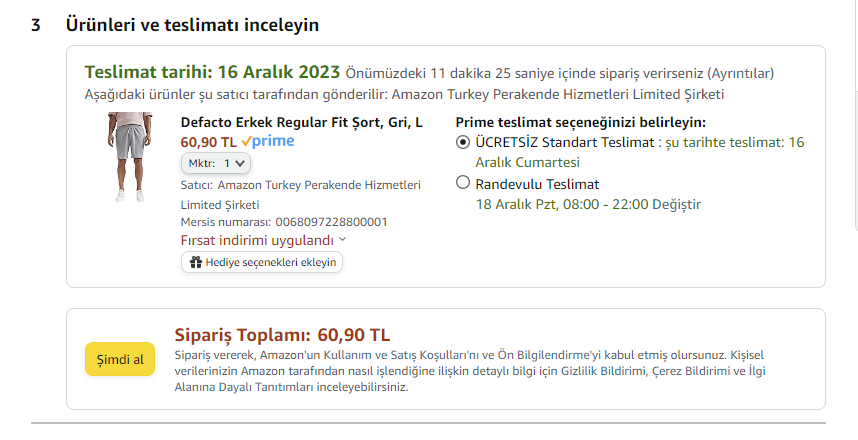858x440 pixels.
Task: Click the gift icon to add gift options
Action: [196, 262]
